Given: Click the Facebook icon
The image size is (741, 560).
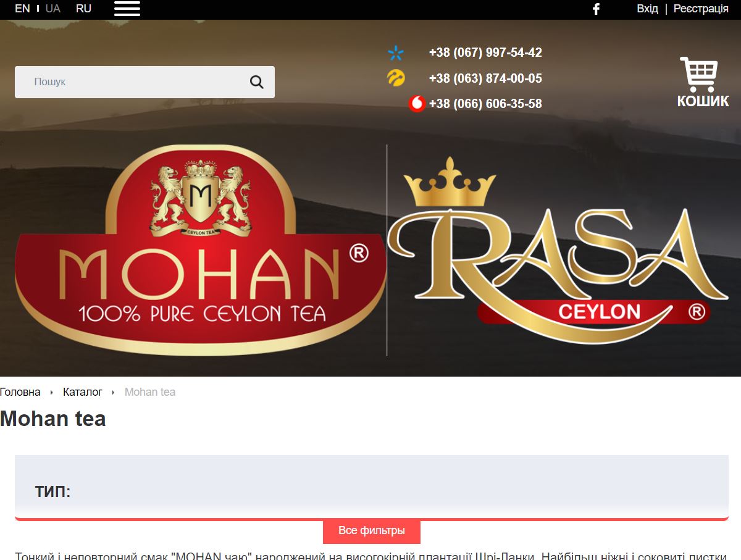Looking at the screenshot, I should (x=596, y=9).
